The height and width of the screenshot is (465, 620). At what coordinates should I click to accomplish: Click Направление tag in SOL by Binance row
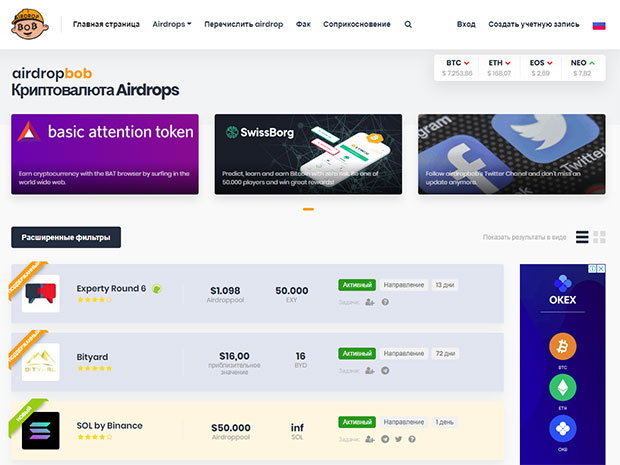[404, 422]
